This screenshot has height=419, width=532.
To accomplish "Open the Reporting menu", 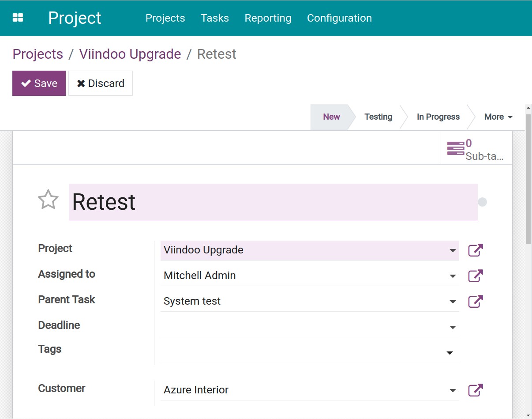I will [268, 18].
